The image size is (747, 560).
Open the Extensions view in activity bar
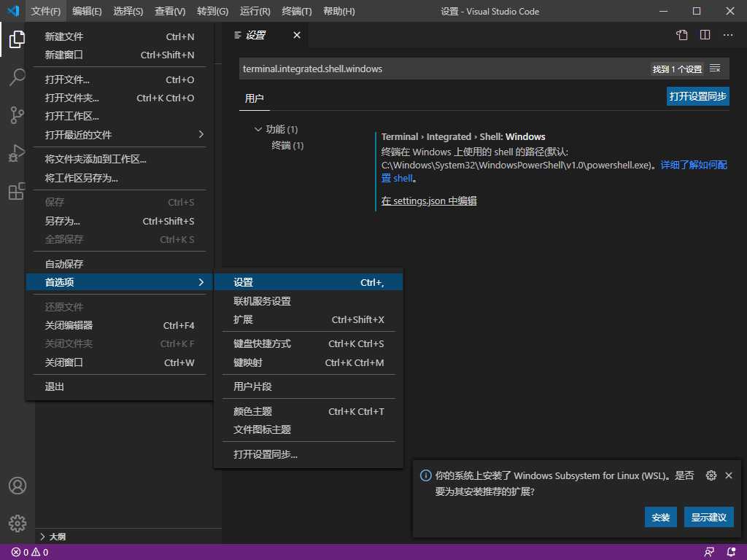18,191
